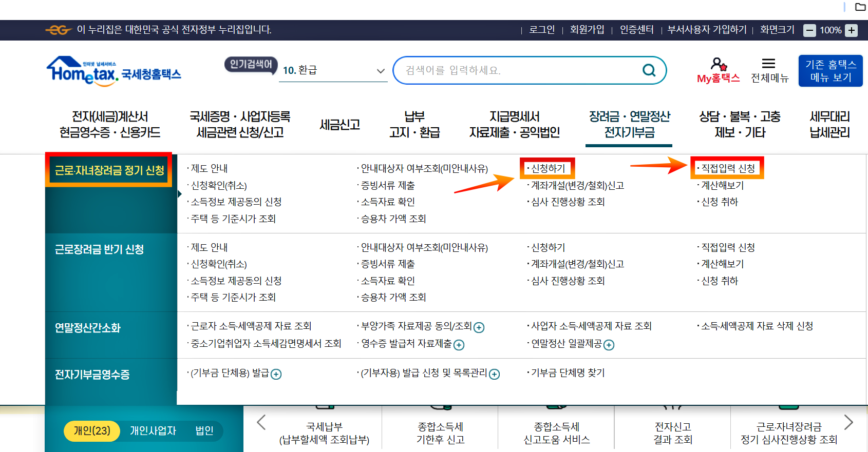Open 근로·자녀장려금 정기 심사진행상황 조회 shortcut
This screenshot has height=452, width=868.
(x=789, y=433)
